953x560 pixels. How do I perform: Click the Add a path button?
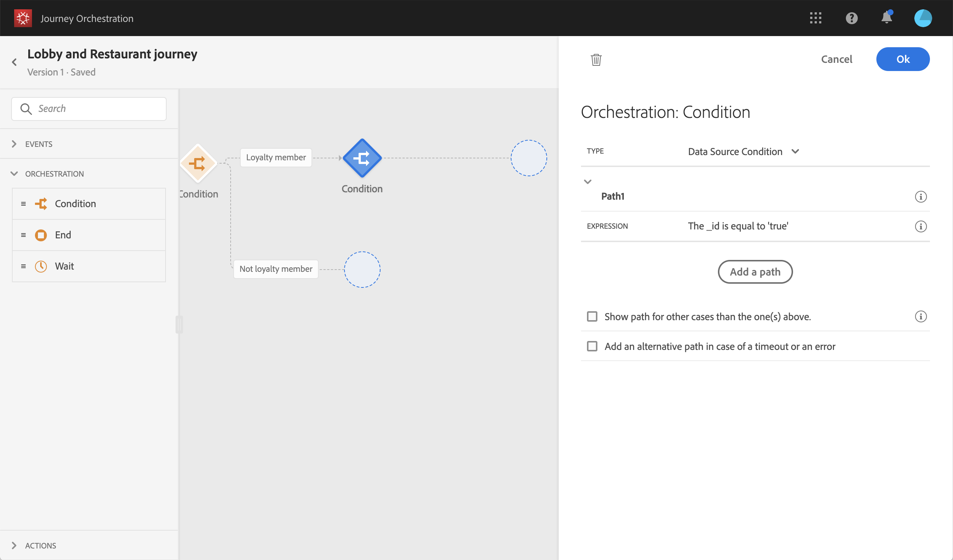(x=755, y=272)
